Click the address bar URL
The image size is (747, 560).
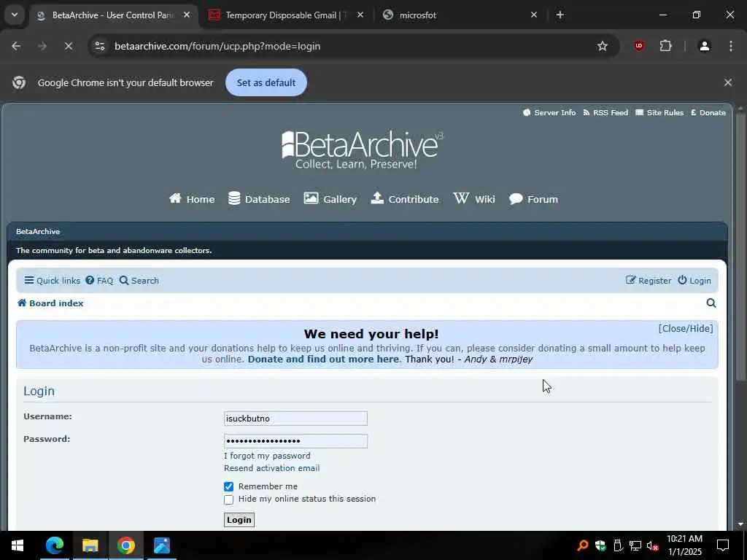point(217,46)
